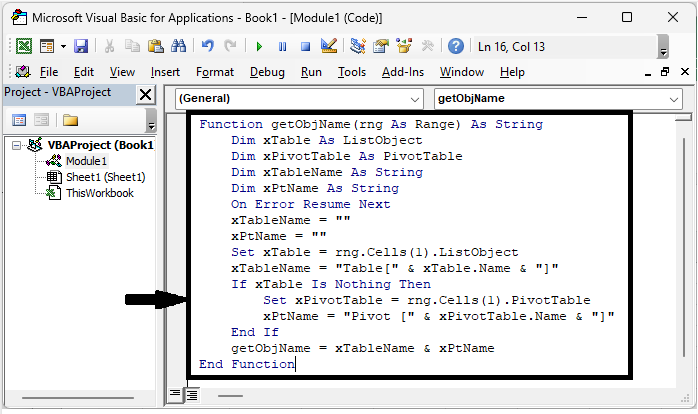The width and height of the screenshot is (698, 414).
Task: Click the 'On Error Resume Next' code line
Action: coord(310,204)
